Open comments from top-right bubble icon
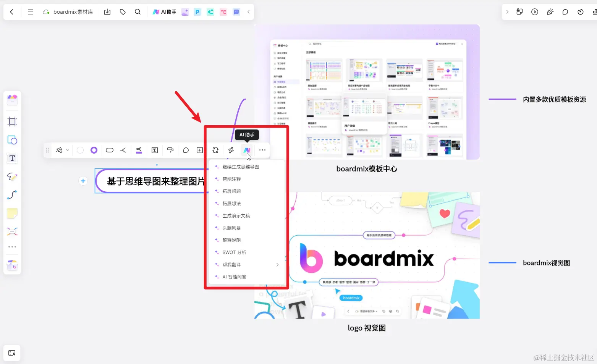The width and height of the screenshot is (597, 364). (565, 12)
